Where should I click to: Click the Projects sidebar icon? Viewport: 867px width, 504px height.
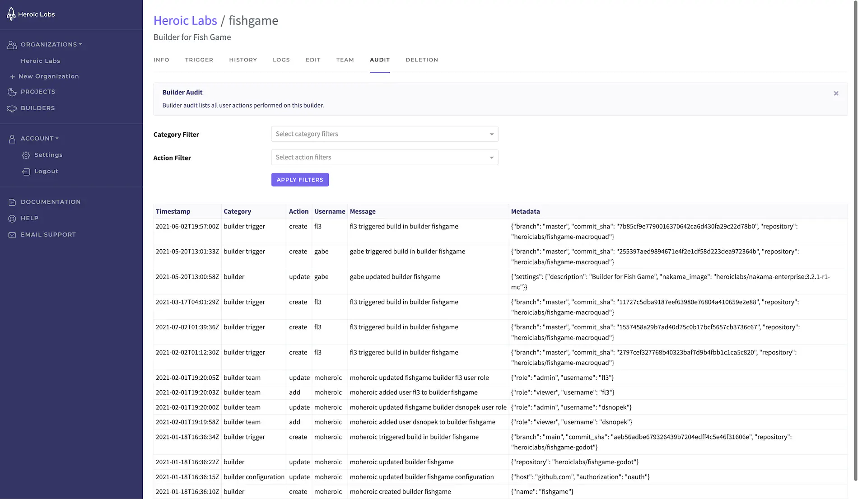[x=11, y=92]
